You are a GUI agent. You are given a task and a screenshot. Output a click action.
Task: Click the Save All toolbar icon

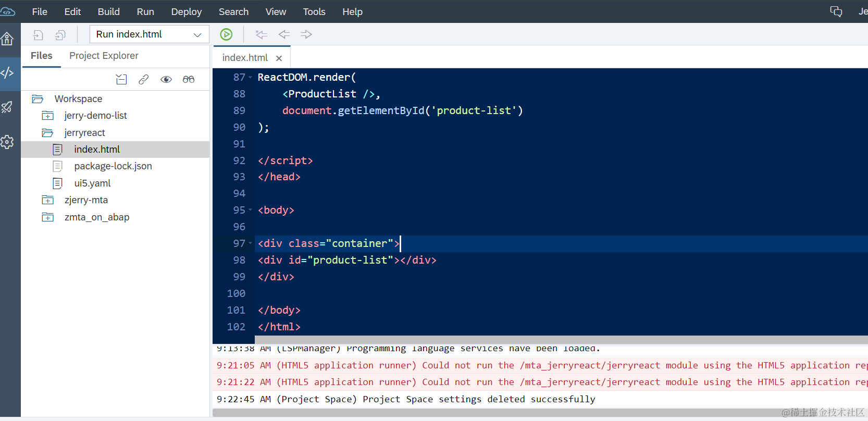coord(60,34)
